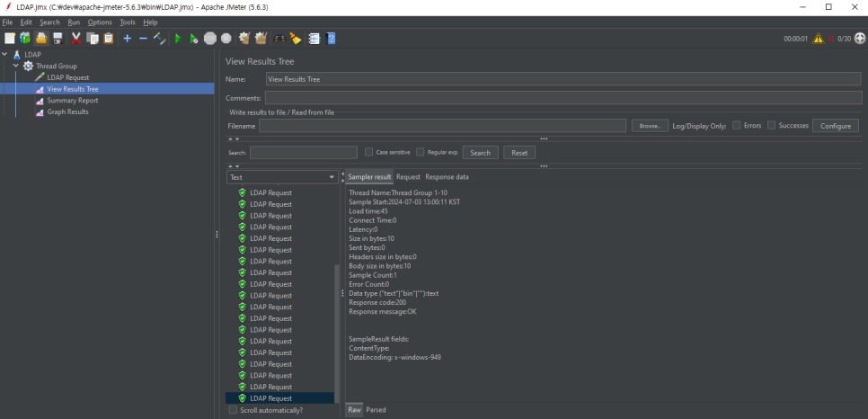Click the blue Help book icon
868x419 pixels.
coord(331,39)
